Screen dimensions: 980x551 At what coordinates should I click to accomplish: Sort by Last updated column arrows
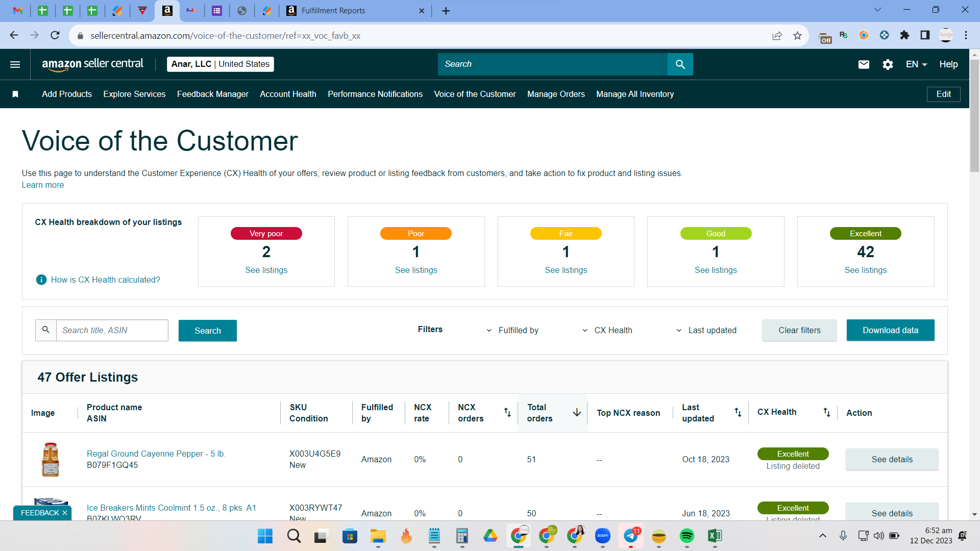point(738,412)
